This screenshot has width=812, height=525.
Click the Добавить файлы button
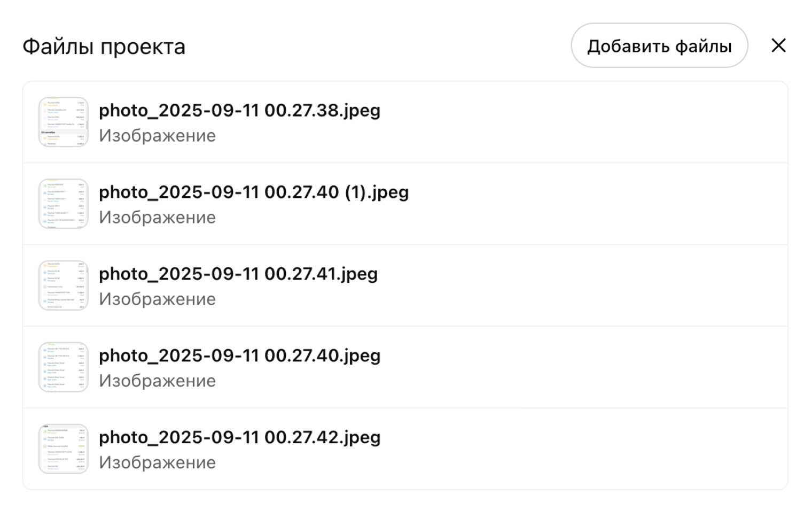(x=659, y=46)
